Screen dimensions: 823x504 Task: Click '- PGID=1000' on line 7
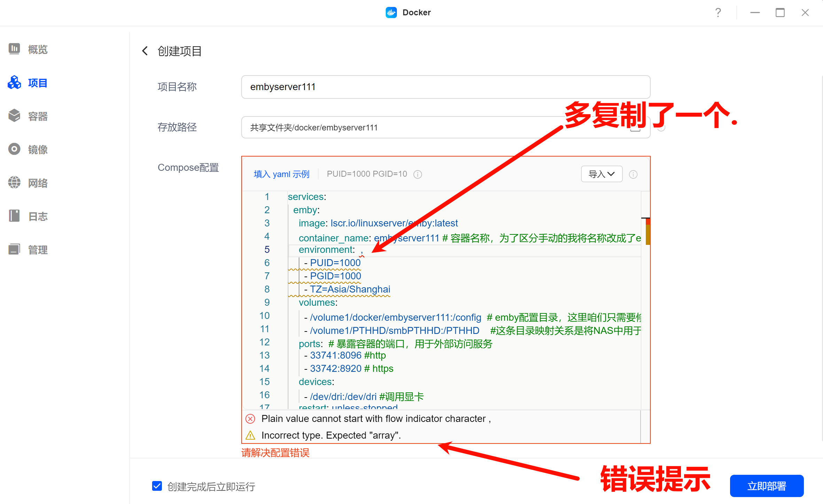click(332, 276)
